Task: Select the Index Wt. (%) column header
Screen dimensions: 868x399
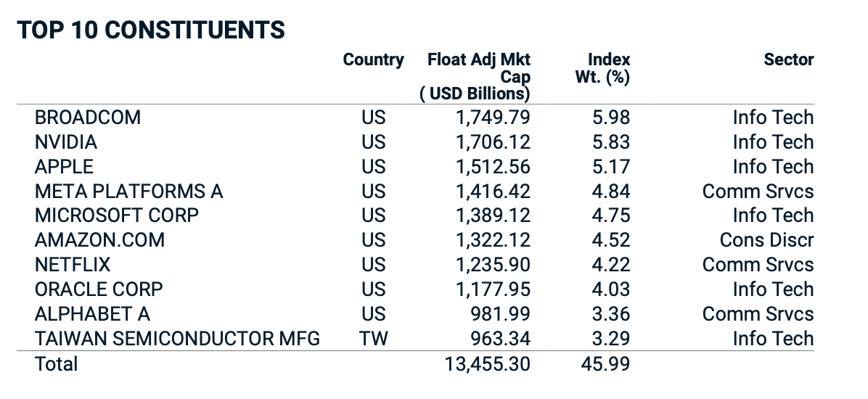Action: coord(602,68)
